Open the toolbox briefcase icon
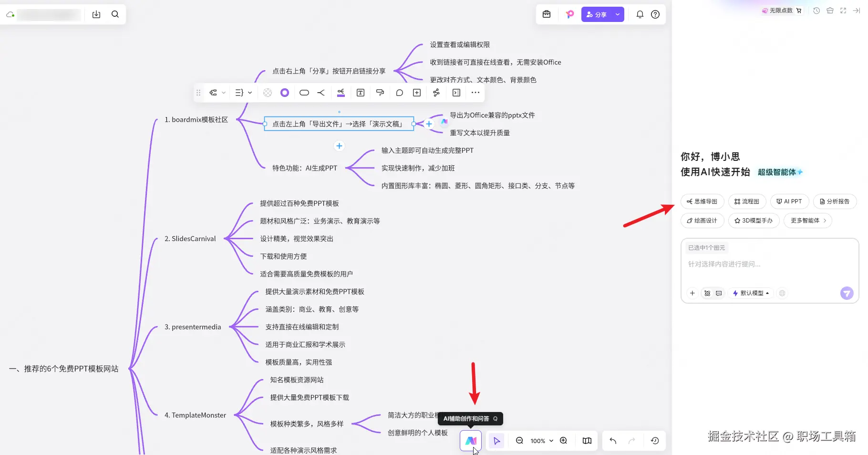The width and height of the screenshot is (868, 455). [547, 14]
